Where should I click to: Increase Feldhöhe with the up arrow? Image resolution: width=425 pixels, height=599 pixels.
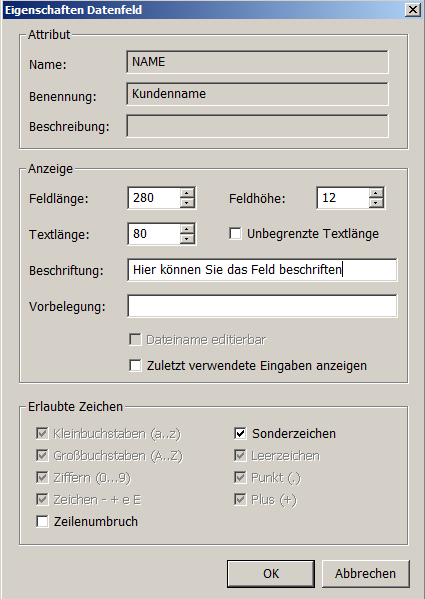[376, 193]
